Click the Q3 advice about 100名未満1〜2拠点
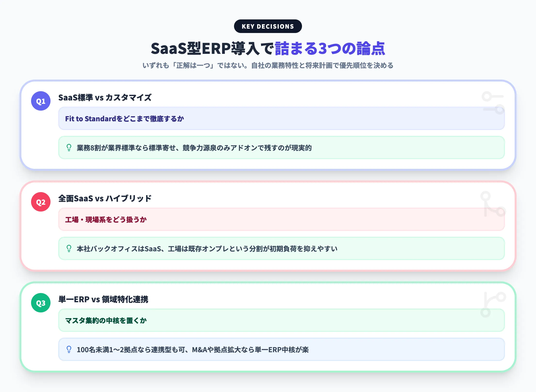Image resolution: width=536 pixels, height=392 pixels. 193,349
